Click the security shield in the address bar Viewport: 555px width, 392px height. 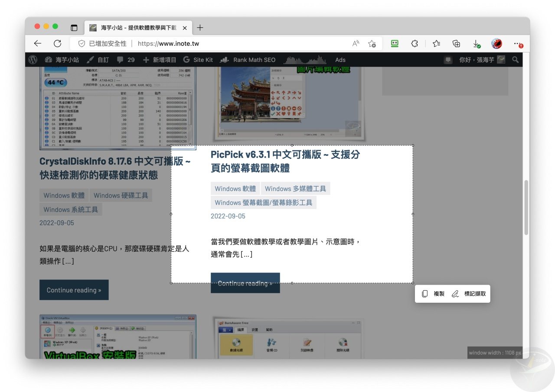[x=82, y=43]
